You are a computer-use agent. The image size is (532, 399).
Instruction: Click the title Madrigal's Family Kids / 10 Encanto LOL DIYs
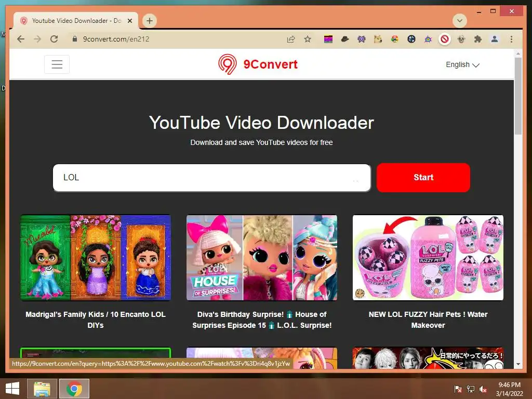96,320
